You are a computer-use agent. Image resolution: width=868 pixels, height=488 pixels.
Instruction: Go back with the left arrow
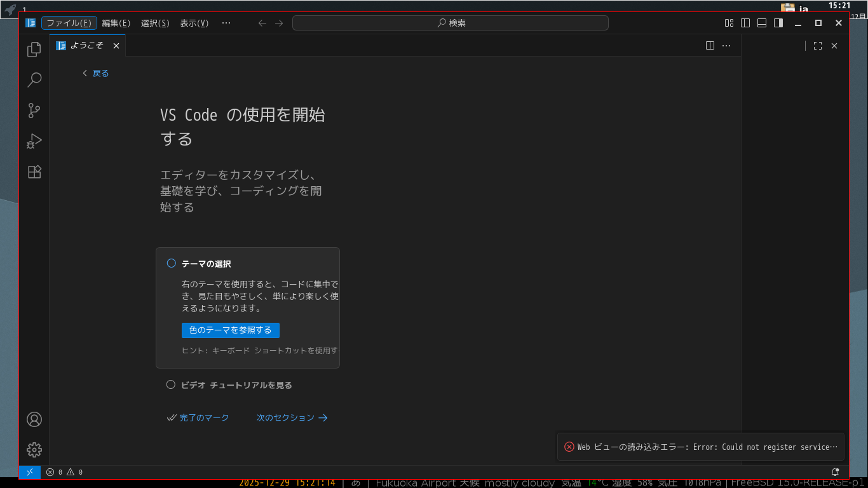point(262,23)
